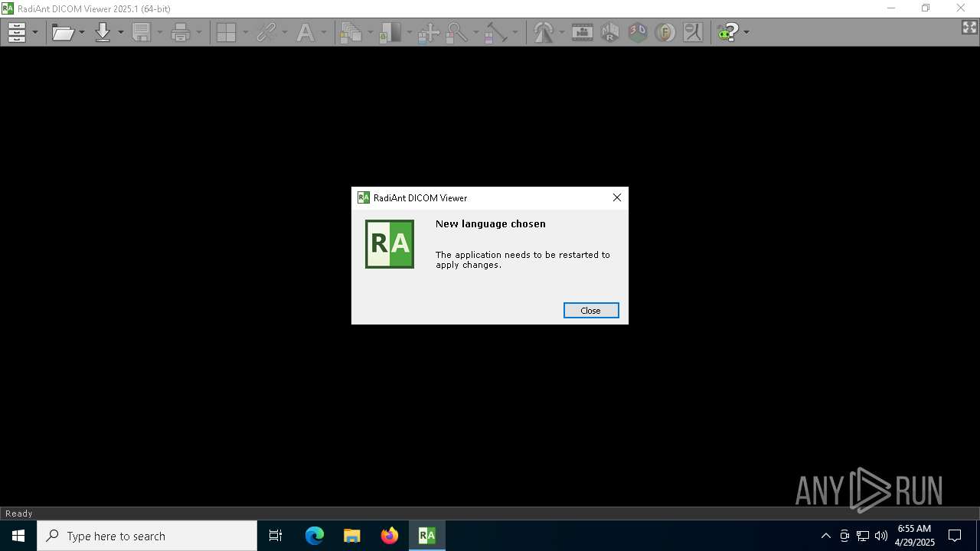Screen dimensions: 980x551
Task: Open the Windows Start menu
Action: [x=18, y=536]
